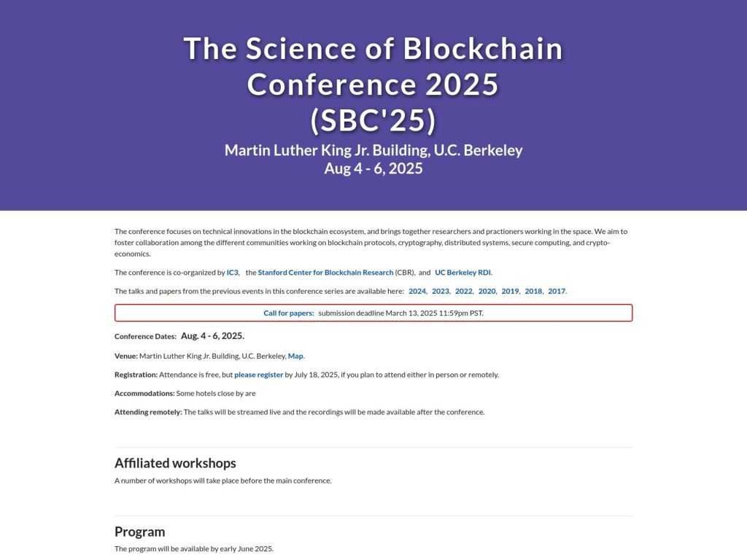Viewport: 747px width, 560px height.
Task: Open the 2018 conference page
Action: pos(533,290)
